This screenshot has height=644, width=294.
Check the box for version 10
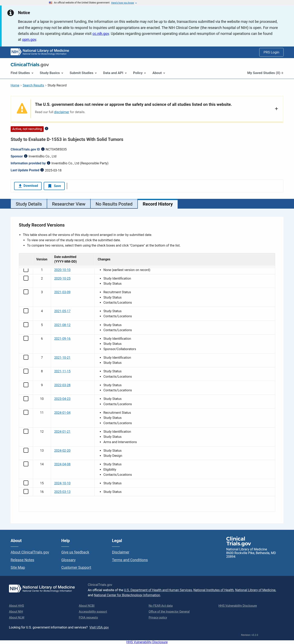click(x=26, y=399)
